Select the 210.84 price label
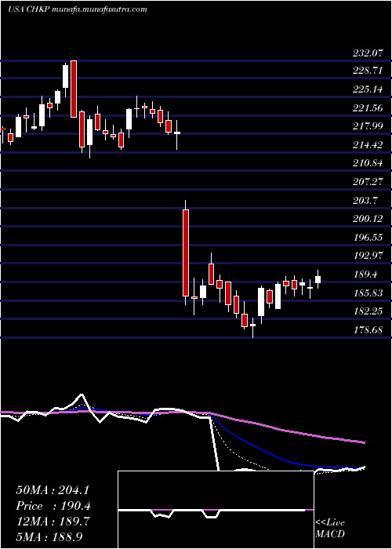Viewport: 392px width, 549px height. click(x=368, y=163)
